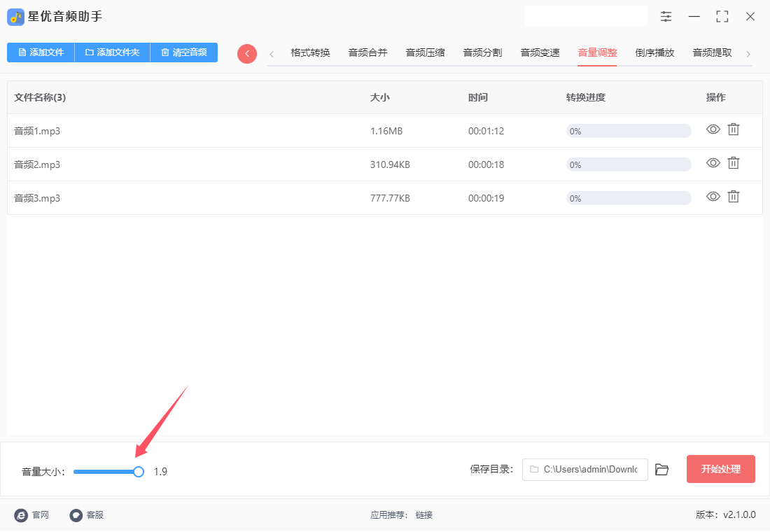
Task: Click the 音频3.mp3 progress bar
Action: click(629, 199)
